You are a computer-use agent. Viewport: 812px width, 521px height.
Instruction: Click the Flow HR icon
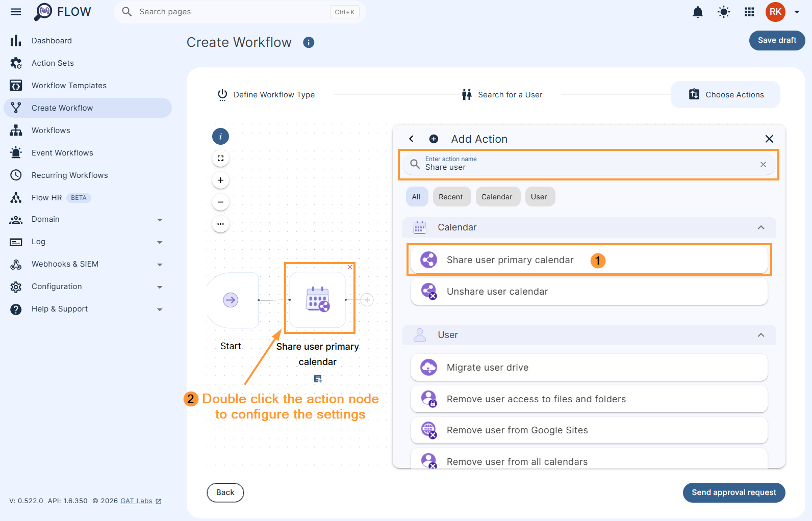(x=16, y=198)
